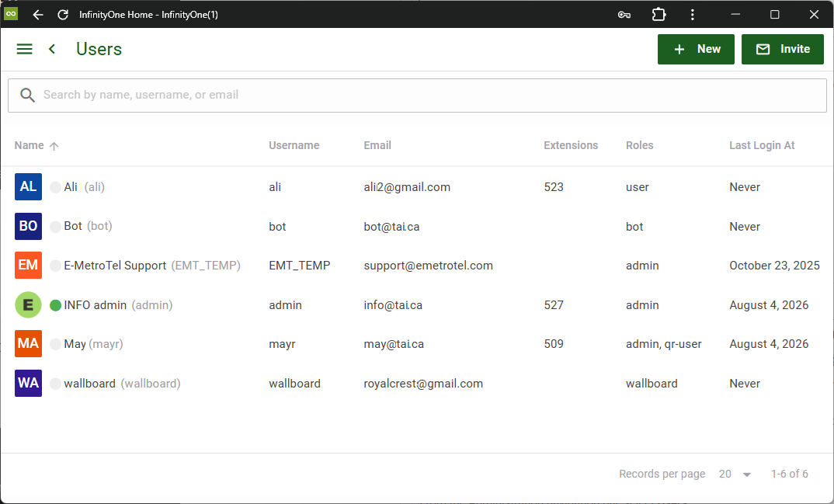Click the grey status dot beside E-MetroTel Support
This screenshot has height=504, width=834.
pyautogui.click(x=55, y=266)
